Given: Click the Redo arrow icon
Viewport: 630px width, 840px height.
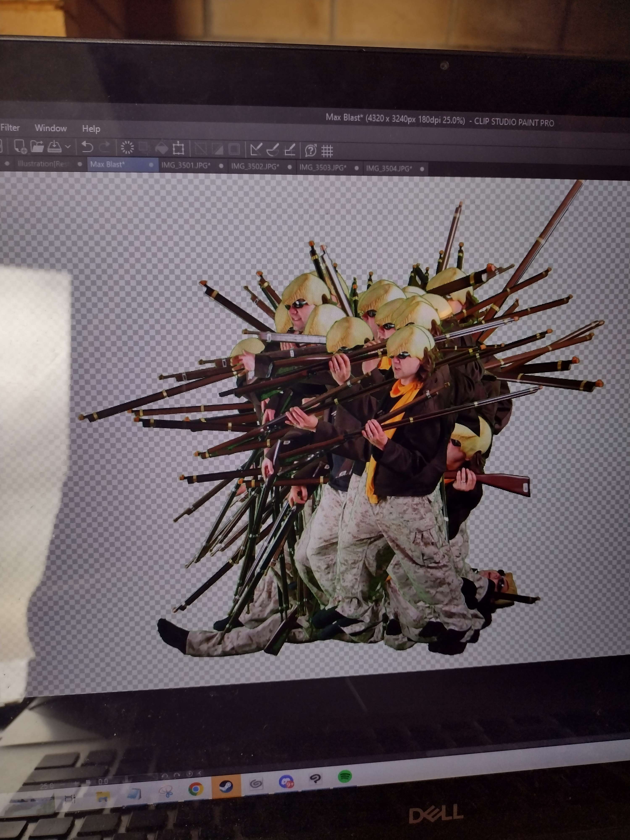Looking at the screenshot, I should click(104, 147).
